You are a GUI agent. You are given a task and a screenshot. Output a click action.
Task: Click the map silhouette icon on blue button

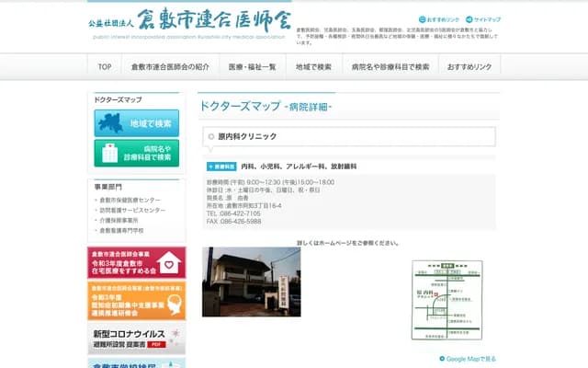(111, 123)
